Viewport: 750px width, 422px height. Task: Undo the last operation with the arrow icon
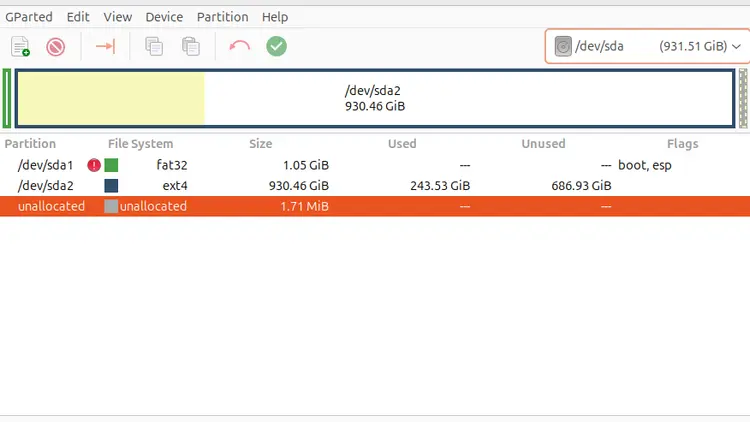point(239,46)
